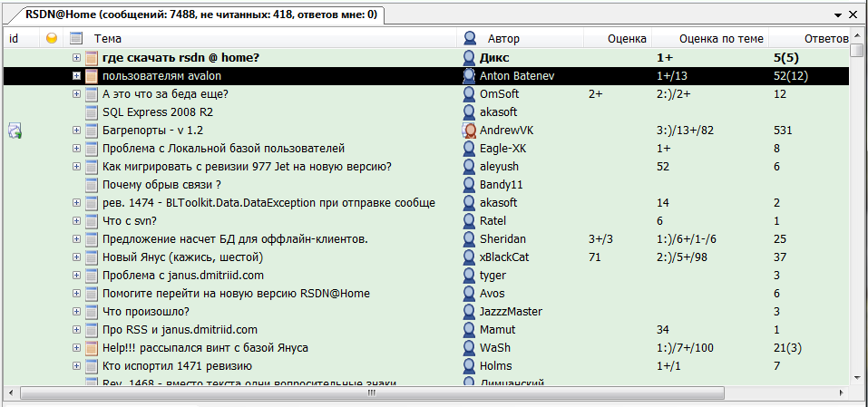868x407 pixels.
Task: Click the user avatar icon next to xBlackCat
Action: (x=470, y=257)
